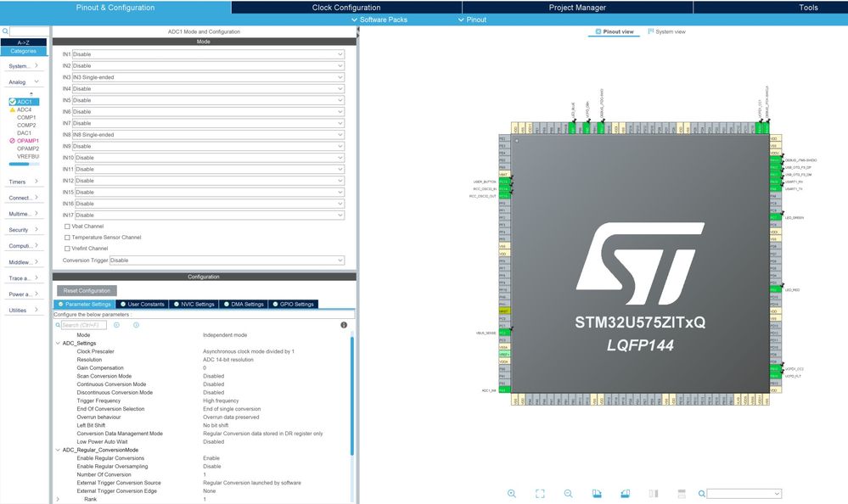Image resolution: width=848 pixels, height=504 pixels.
Task: Select OPAMP2 in the Analog list
Action: 27,148
